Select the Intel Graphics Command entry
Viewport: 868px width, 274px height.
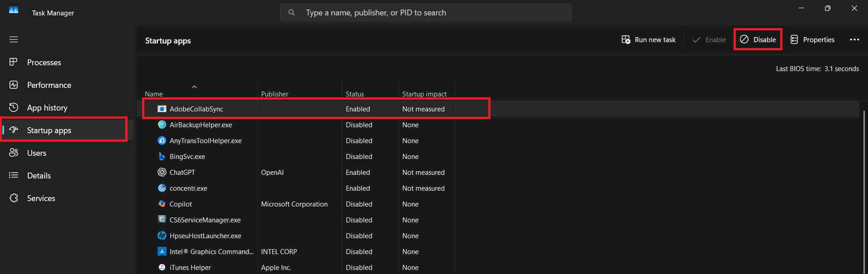point(211,252)
